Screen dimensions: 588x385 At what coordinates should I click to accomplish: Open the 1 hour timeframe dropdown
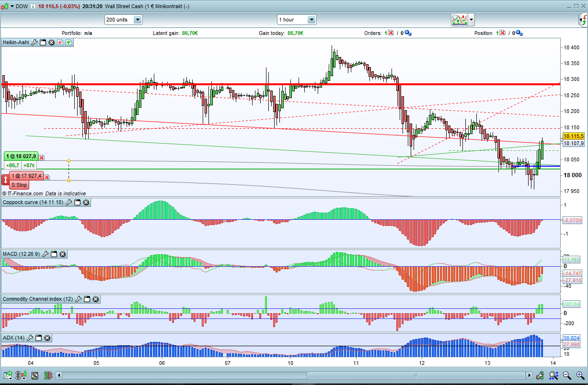(311, 20)
